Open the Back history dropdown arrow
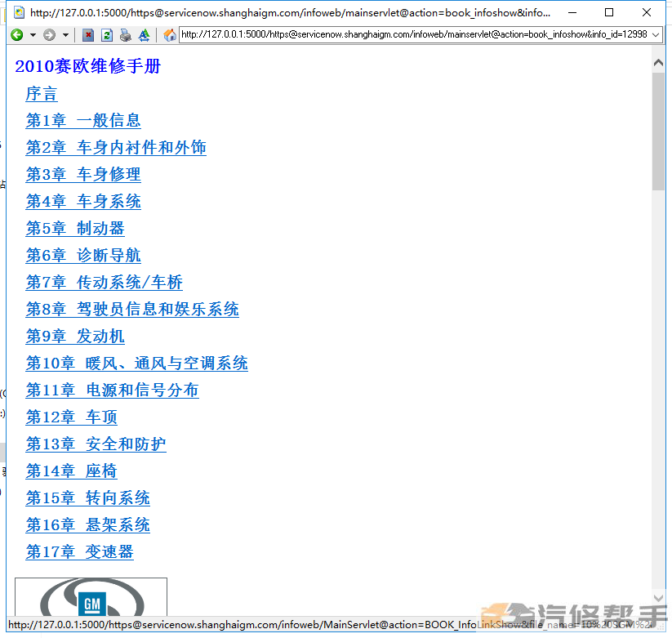672x638 pixels. click(33, 35)
